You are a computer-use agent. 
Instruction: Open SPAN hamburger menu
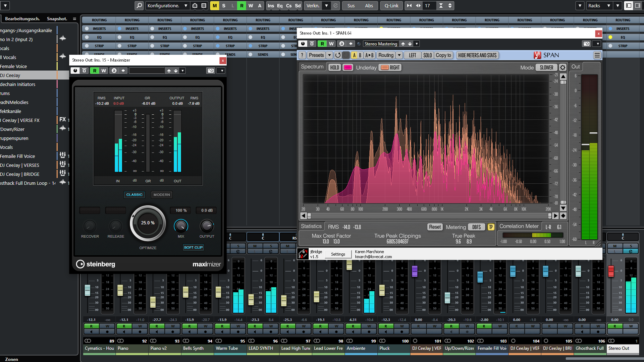click(597, 55)
